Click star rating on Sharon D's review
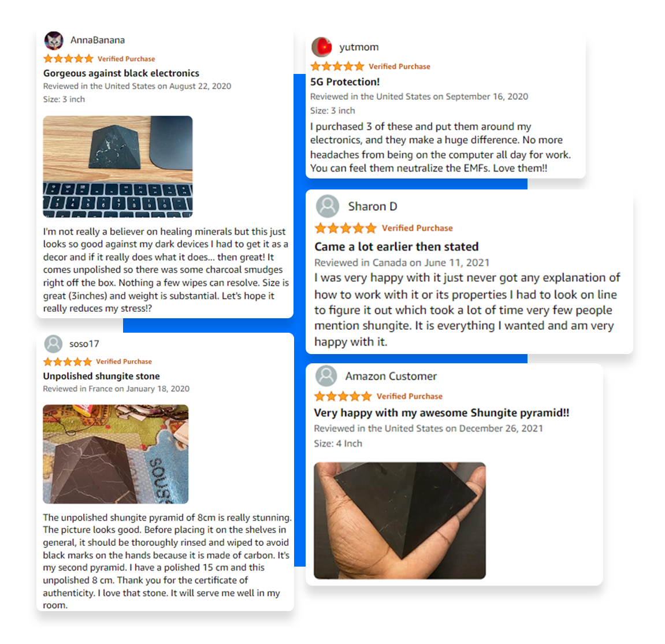Viewport: 665px width, 644px height. click(x=345, y=228)
